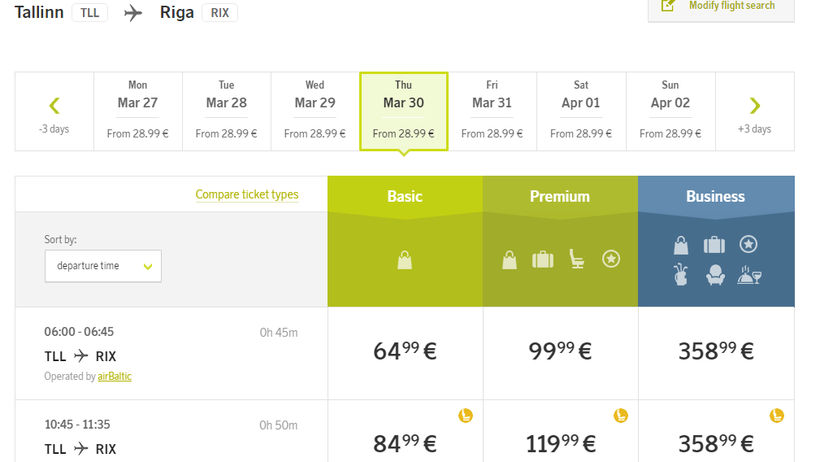Click the Premium seat selection icon
The width and height of the screenshot is (820, 462).
[x=577, y=259]
